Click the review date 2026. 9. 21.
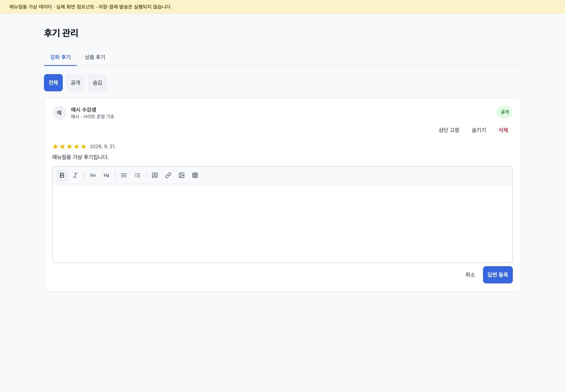Screen dimensions: 565x392 coord(103,147)
